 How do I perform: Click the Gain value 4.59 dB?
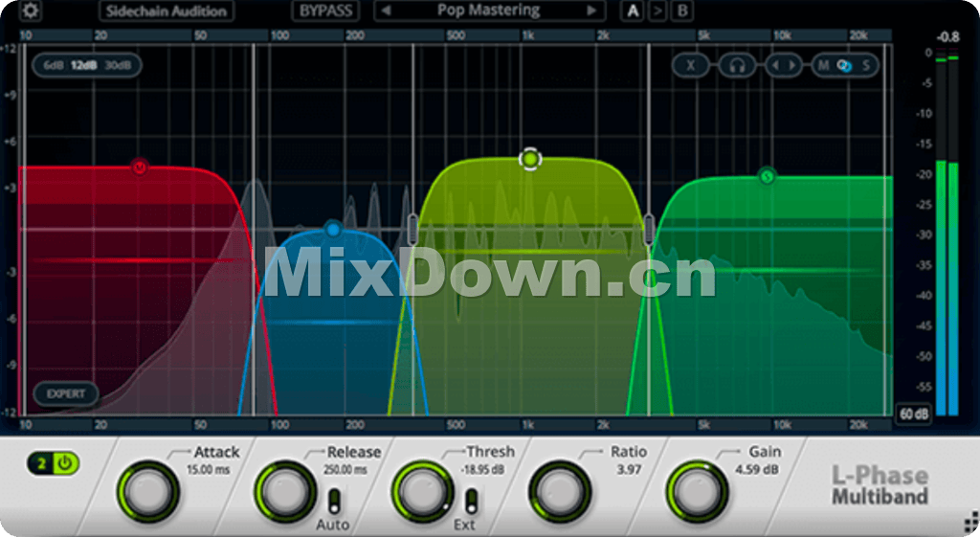tap(757, 469)
